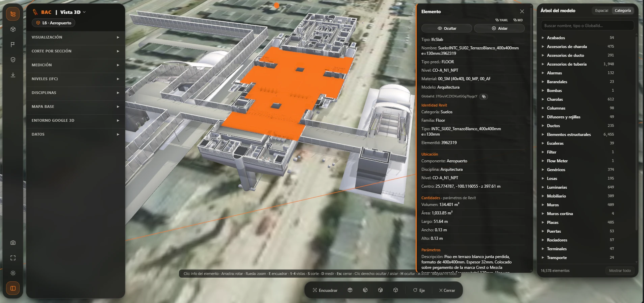Expand the CORTE POR SECCIÓN section
Viewport: 644px width, 303px height.
click(76, 51)
